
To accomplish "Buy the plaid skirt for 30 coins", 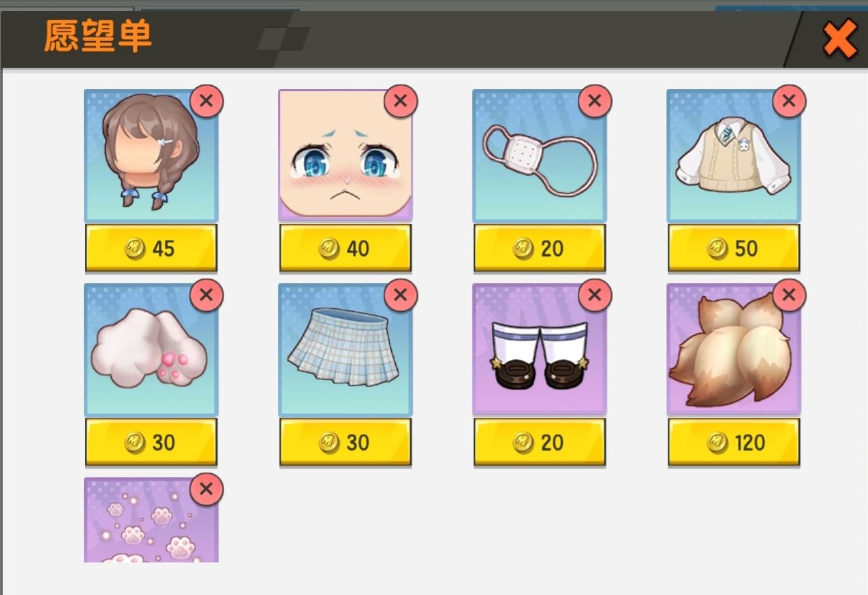I will click(345, 443).
